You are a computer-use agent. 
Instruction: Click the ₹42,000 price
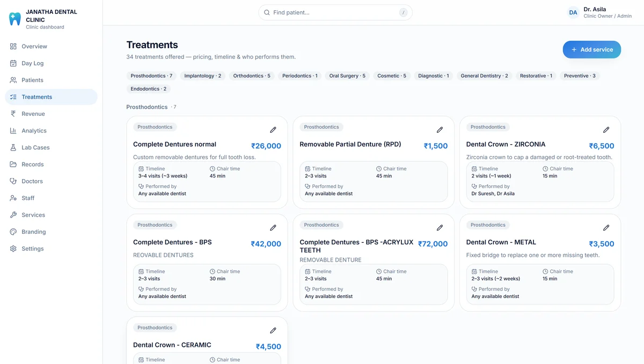(266, 244)
